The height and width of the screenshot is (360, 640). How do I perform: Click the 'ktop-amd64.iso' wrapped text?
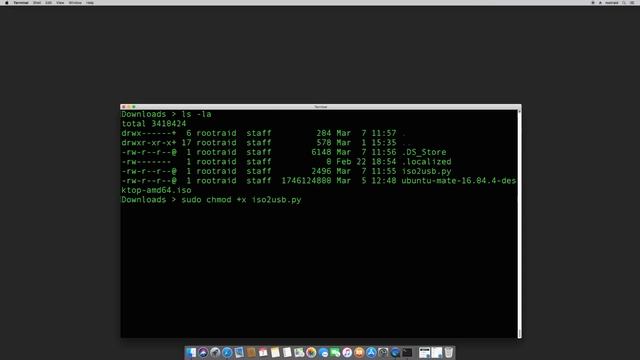pyautogui.click(x=156, y=190)
